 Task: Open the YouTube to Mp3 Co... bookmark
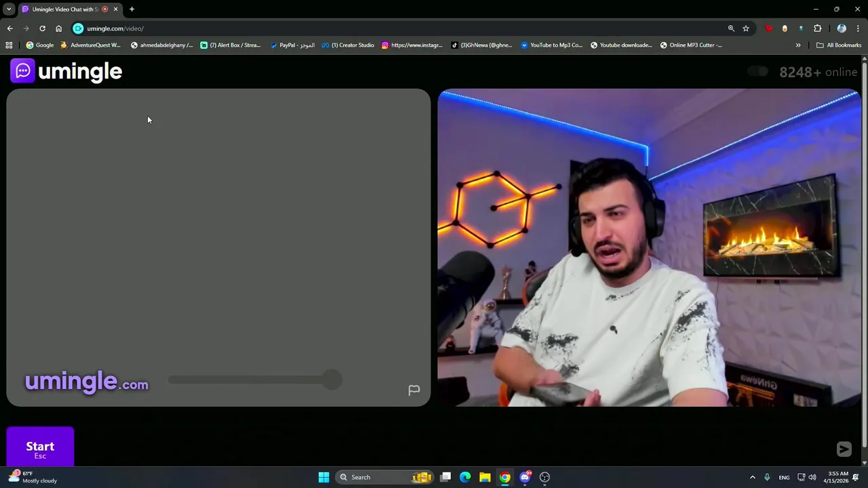click(x=551, y=45)
